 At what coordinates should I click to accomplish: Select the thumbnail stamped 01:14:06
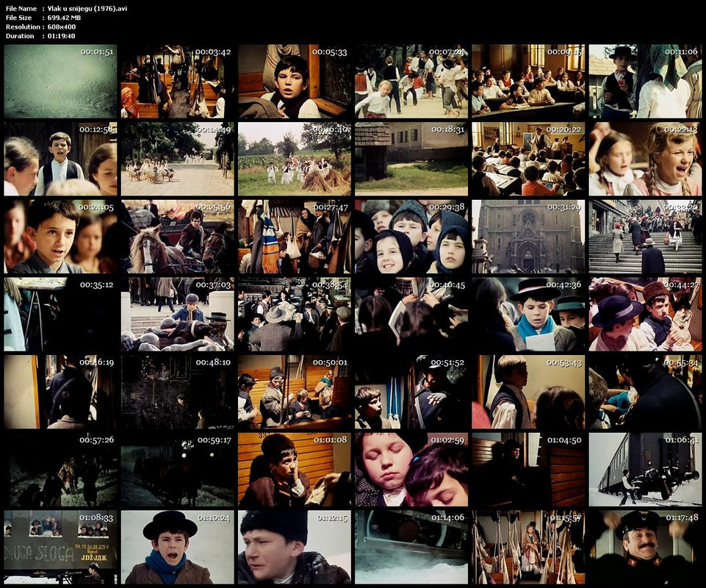click(411, 547)
